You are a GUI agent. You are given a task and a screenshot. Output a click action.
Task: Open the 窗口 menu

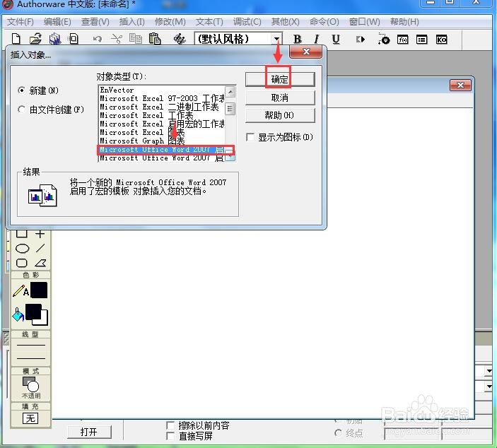365,22
